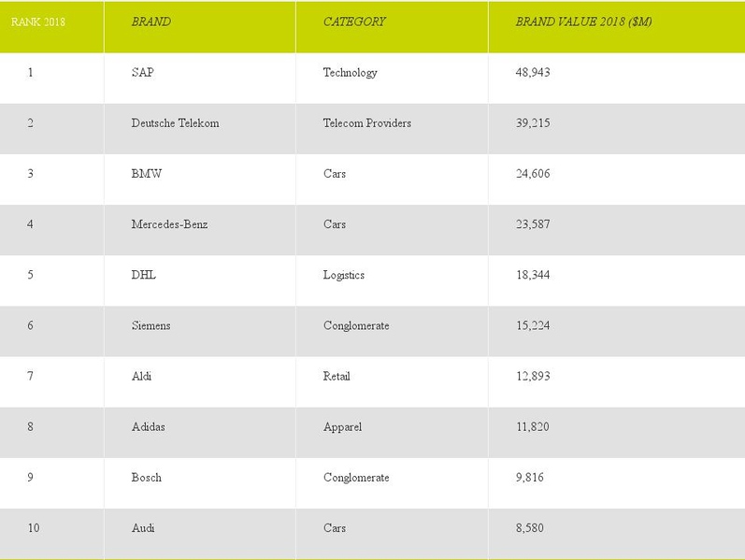Image resolution: width=745 pixels, height=560 pixels.
Task: Click the Siemens brand cell
Action: point(150,325)
